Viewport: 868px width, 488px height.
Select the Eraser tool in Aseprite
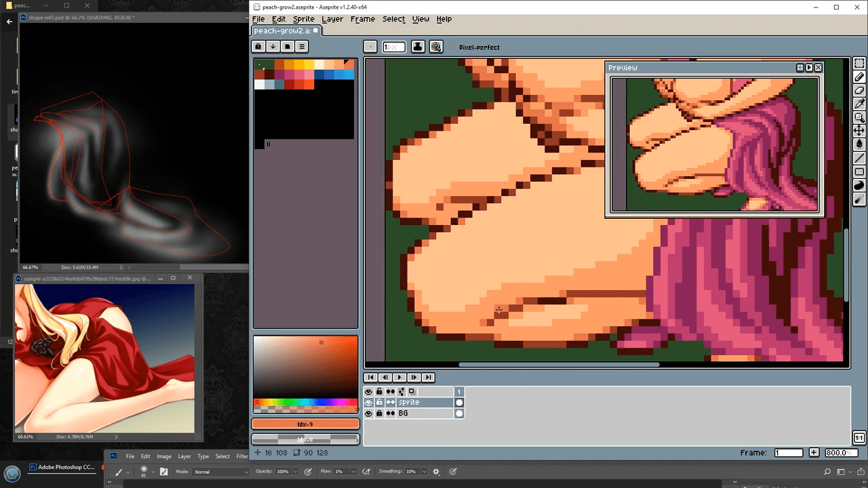pos(859,91)
